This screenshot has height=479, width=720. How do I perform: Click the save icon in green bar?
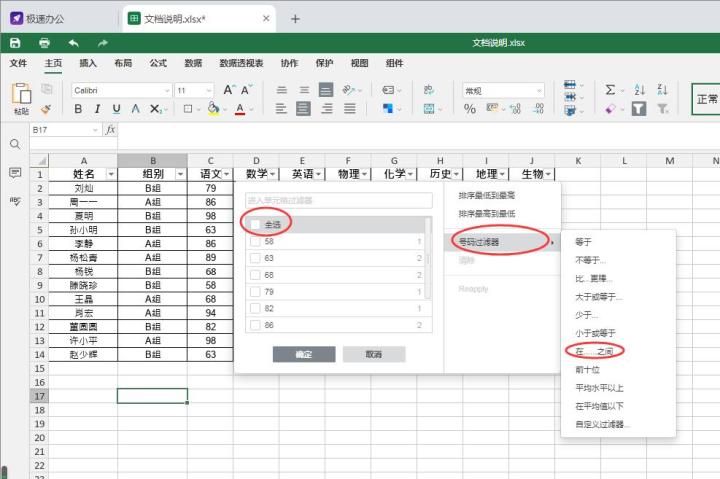[x=15, y=43]
